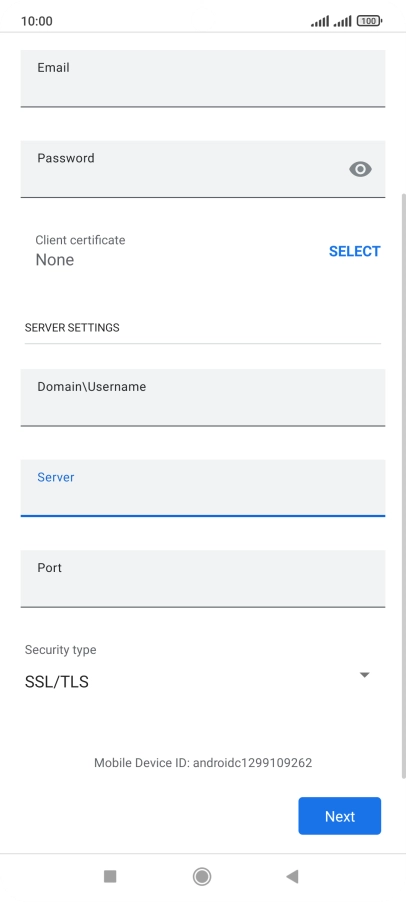Tap the Mobile Device ID text
This screenshot has width=406, height=902.
[x=203, y=763]
